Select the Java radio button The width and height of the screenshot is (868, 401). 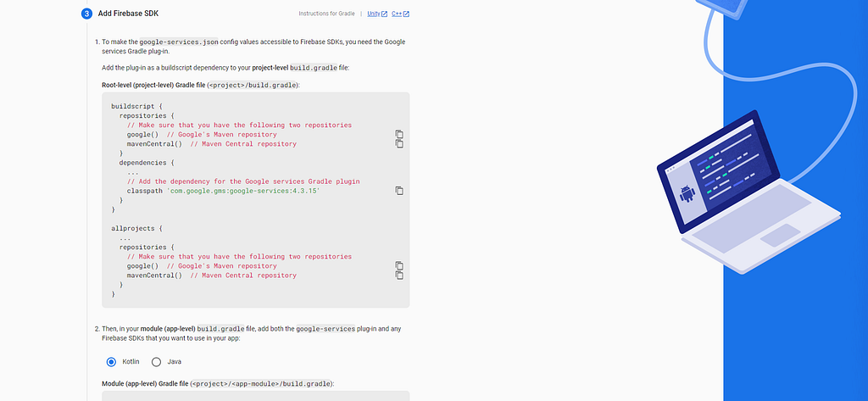pyautogui.click(x=156, y=362)
